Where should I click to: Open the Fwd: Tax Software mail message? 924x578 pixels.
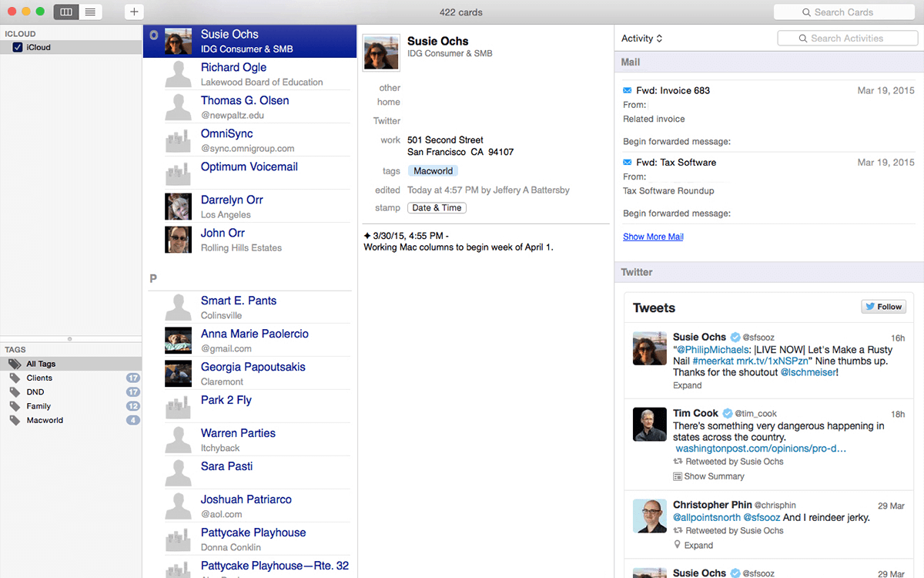(x=768, y=187)
